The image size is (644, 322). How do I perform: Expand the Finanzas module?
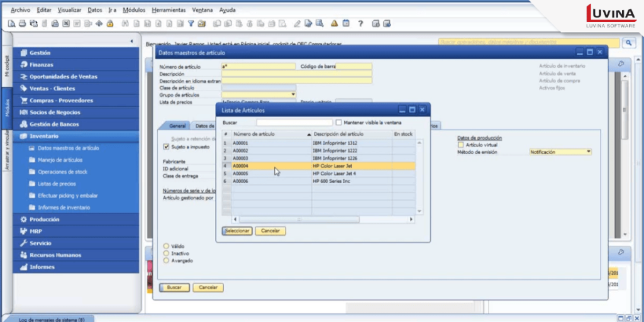(76, 65)
